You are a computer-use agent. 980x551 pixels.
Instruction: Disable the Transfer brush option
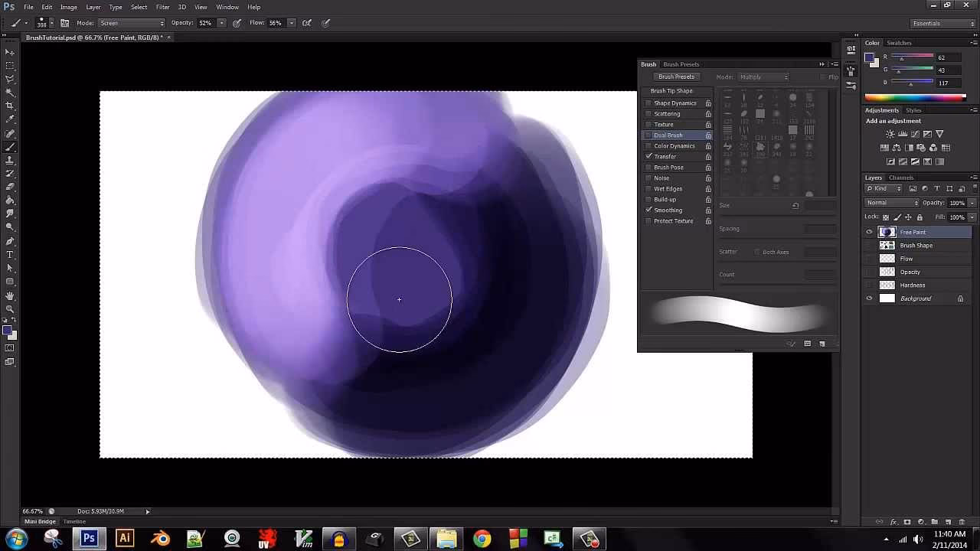pos(648,156)
